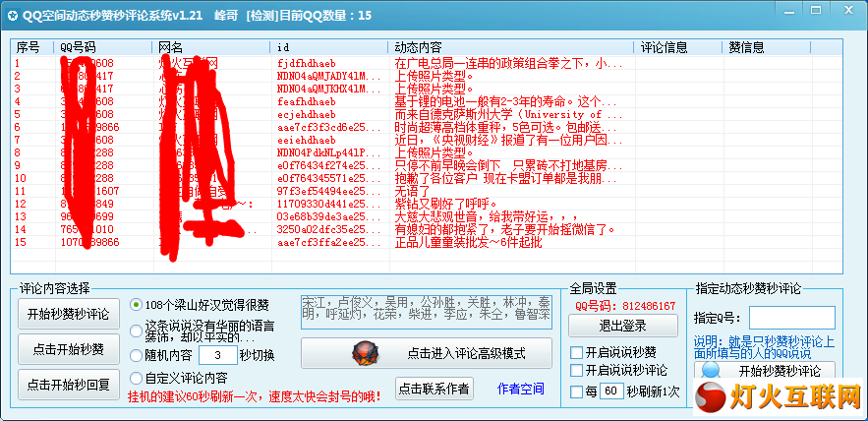Click the id 97f3ef54494ee25 cell
Image resolution: width=868 pixels, height=421 pixels.
click(x=329, y=191)
